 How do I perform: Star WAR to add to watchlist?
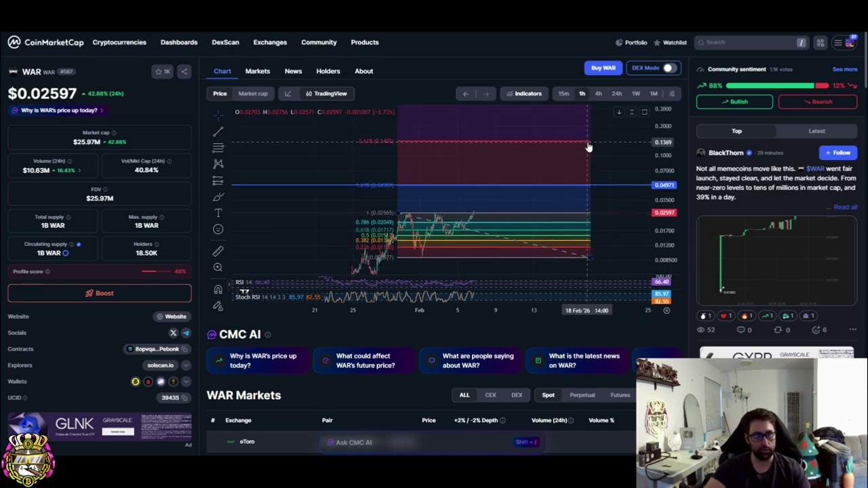[x=162, y=71]
